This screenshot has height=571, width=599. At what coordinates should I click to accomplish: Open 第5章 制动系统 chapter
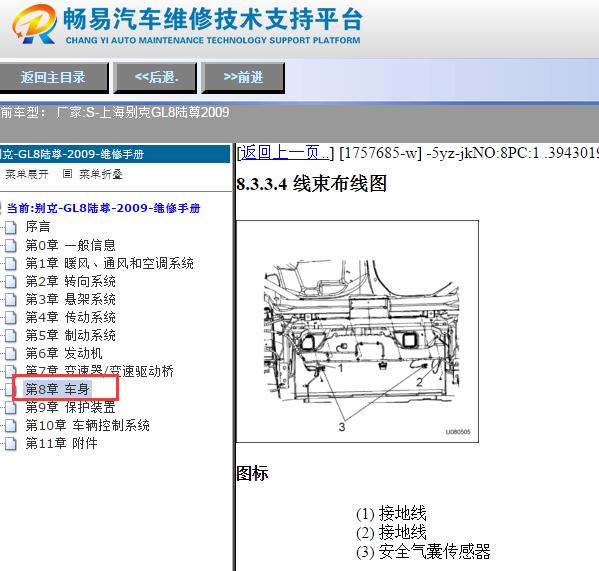point(70,335)
